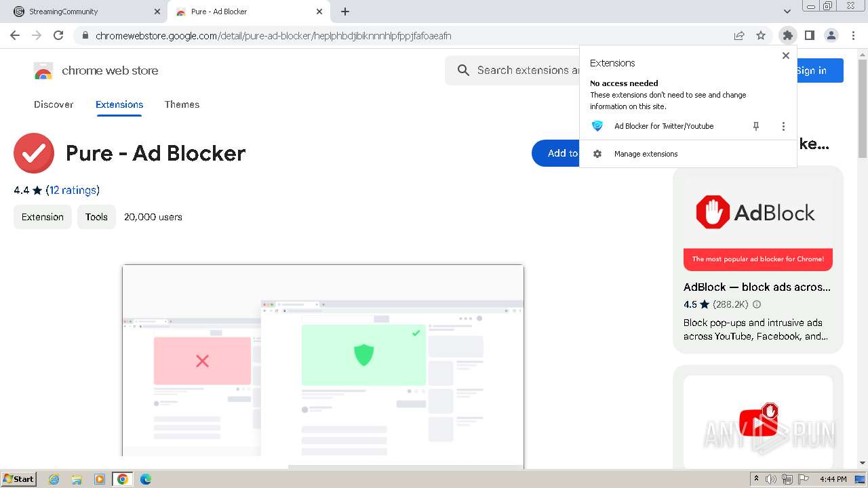Launch Microsoft Edge from taskbar
The image size is (868, 488).
click(146, 479)
